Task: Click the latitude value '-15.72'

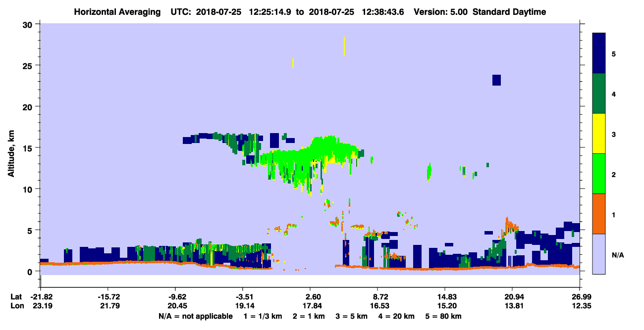Action: [108, 297]
